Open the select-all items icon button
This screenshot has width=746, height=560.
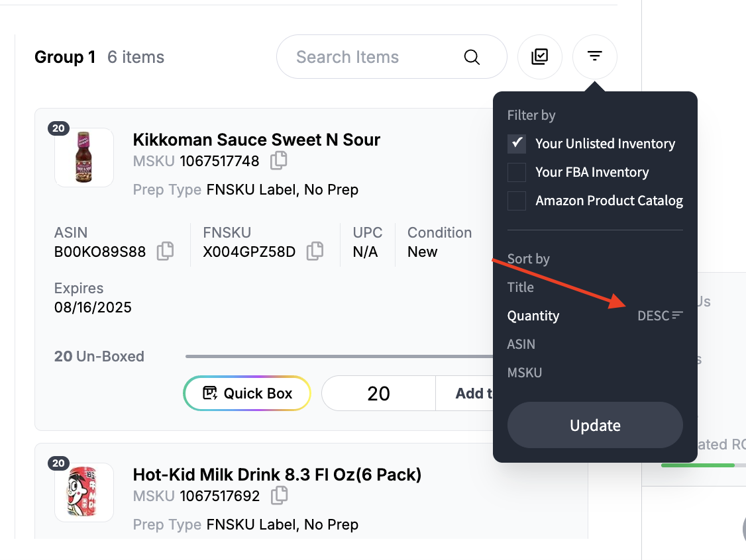(539, 57)
